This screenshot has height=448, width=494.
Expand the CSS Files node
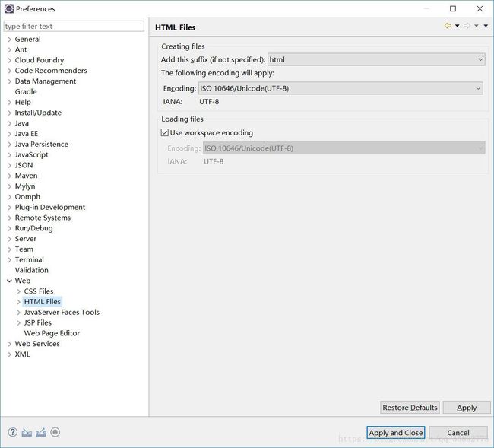coord(18,291)
